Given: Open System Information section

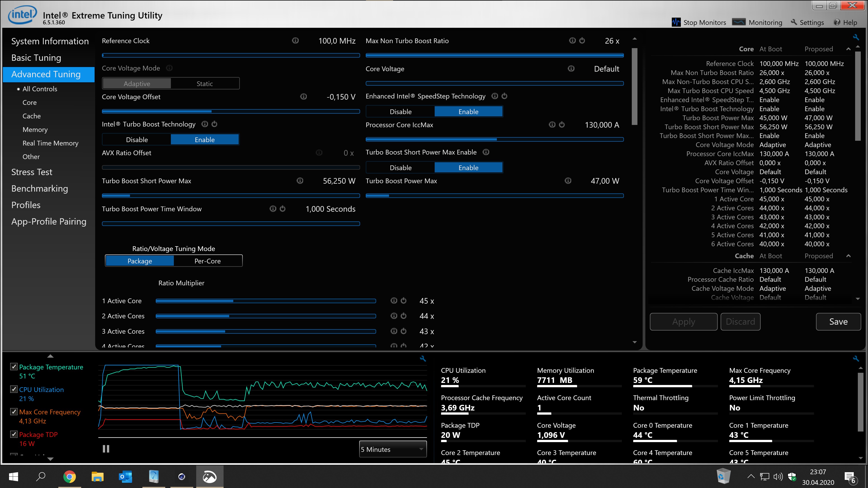Looking at the screenshot, I should click(x=50, y=41).
